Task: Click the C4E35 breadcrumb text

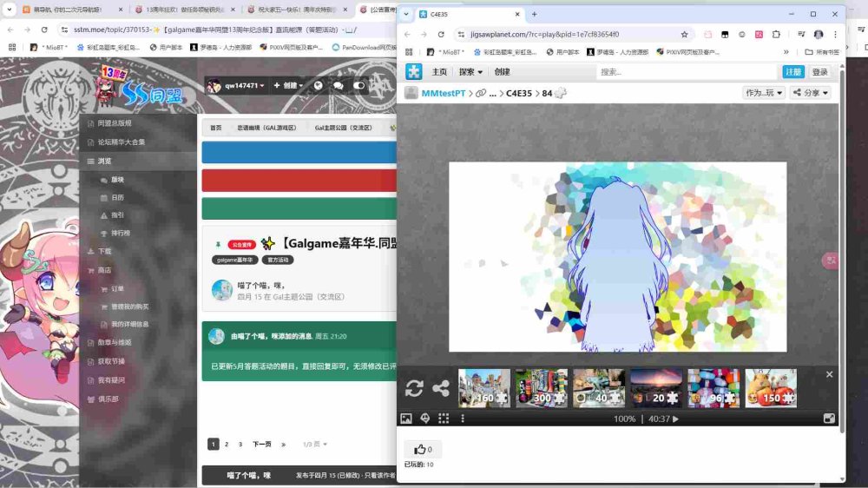Action: [519, 93]
